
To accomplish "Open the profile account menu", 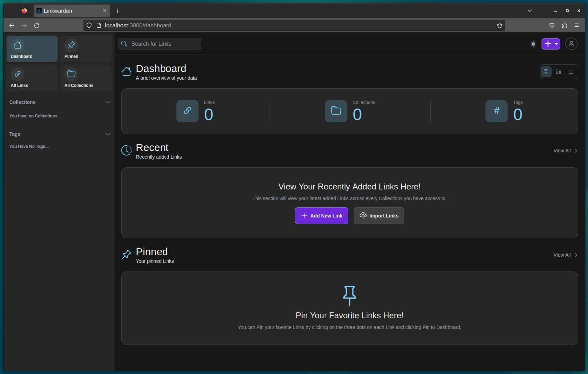I will click(x=571, y=44).
